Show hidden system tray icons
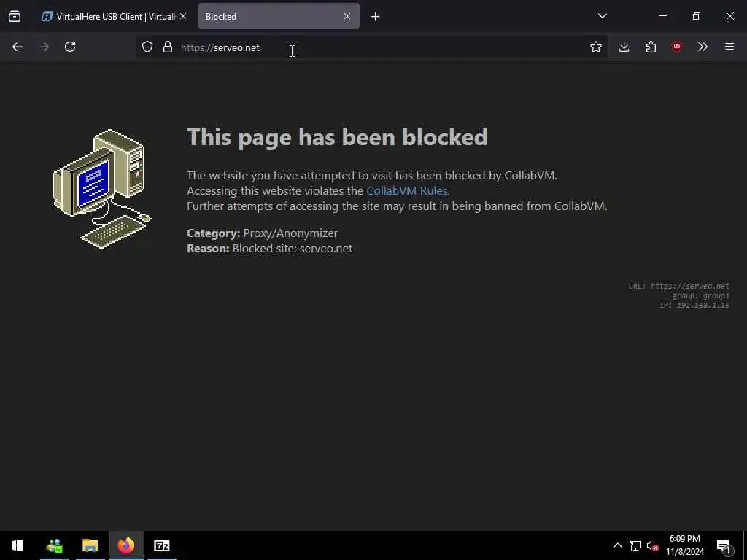747x560 pixels. coord(617,545)
